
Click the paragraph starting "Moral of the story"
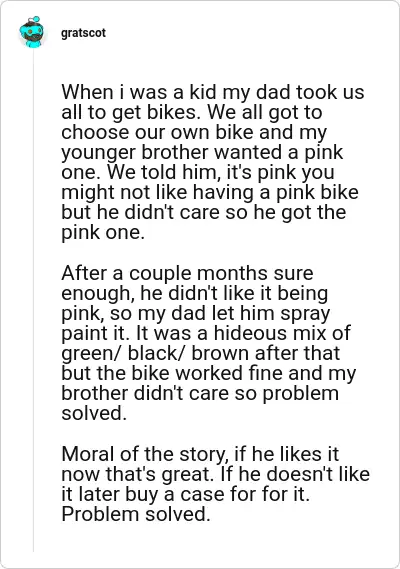pyautogui.click(x=216, y=484)
